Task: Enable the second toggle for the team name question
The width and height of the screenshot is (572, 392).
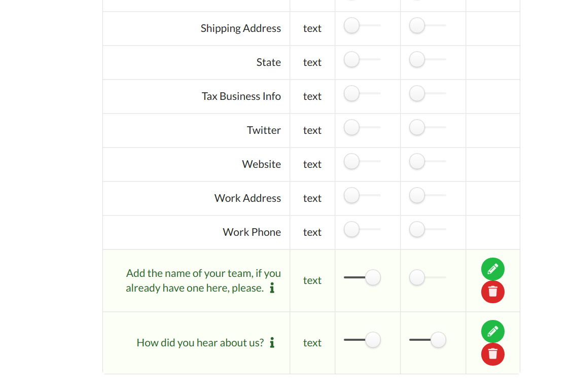Action: tap(427, 277)
